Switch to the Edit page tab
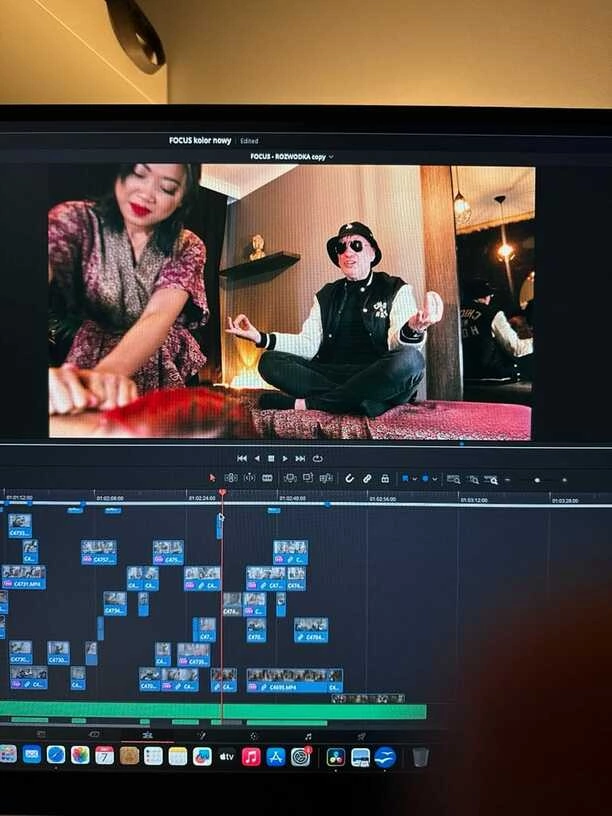 click(x=147, y=735)
